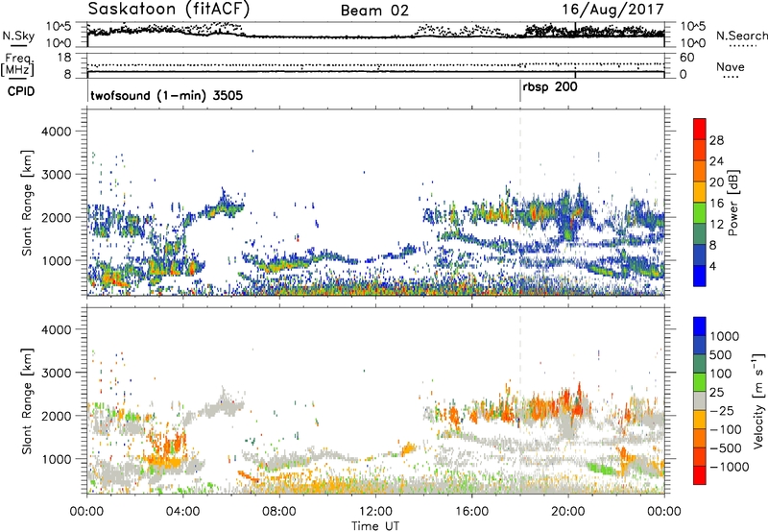
Task: Click the rbsp CPID change marker line
Action: point(520,91)
